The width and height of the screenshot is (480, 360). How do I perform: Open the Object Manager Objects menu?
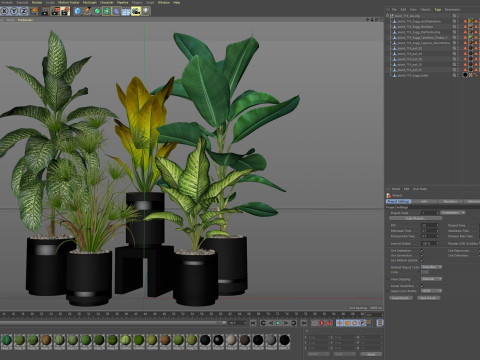pos(425,9)
